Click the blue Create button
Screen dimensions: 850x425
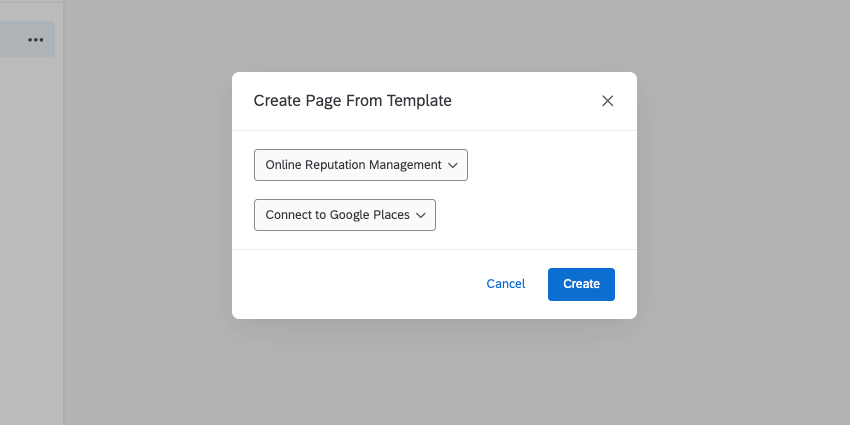click(x=581, y=284)
